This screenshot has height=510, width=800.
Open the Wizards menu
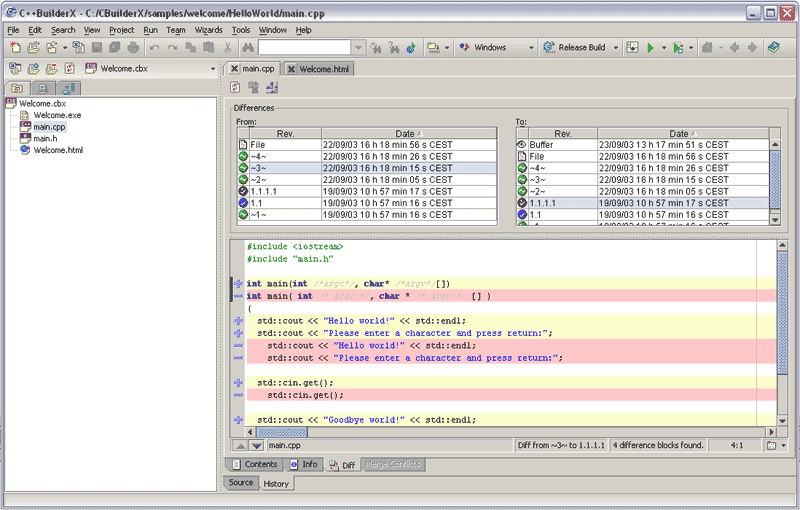tap(209, 30)
